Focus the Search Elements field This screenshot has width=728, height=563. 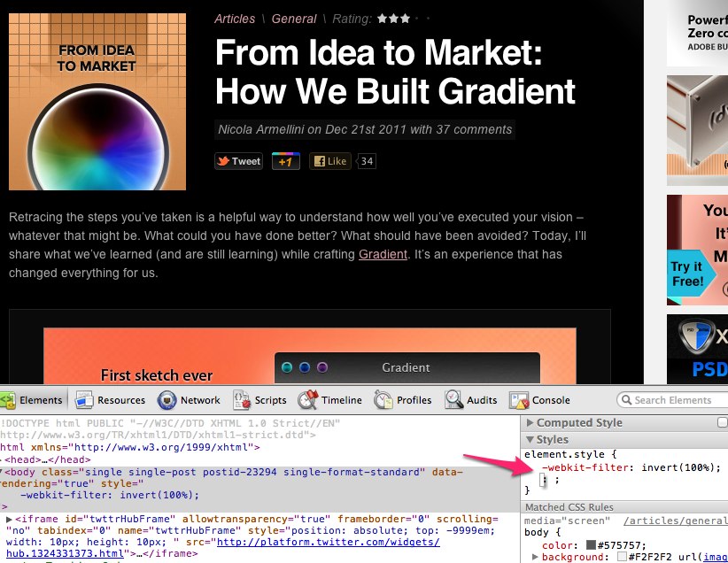point(672,400)
